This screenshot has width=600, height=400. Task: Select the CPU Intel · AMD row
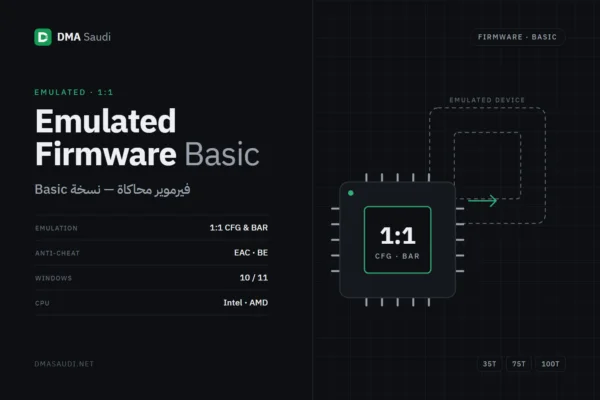(x=152, y=303)
